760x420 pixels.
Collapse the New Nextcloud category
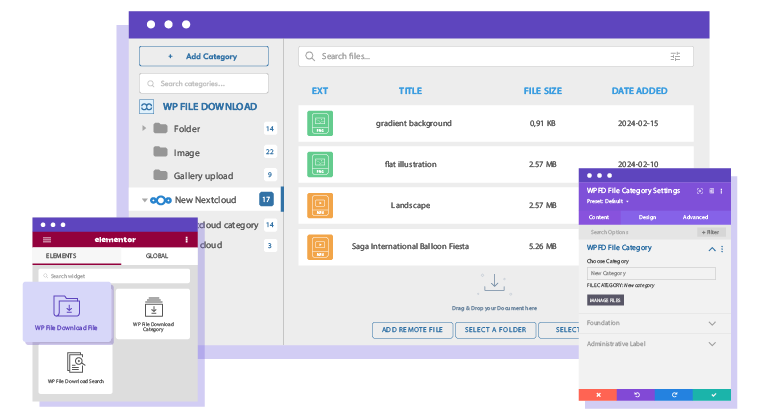click(x=145, y=200)
